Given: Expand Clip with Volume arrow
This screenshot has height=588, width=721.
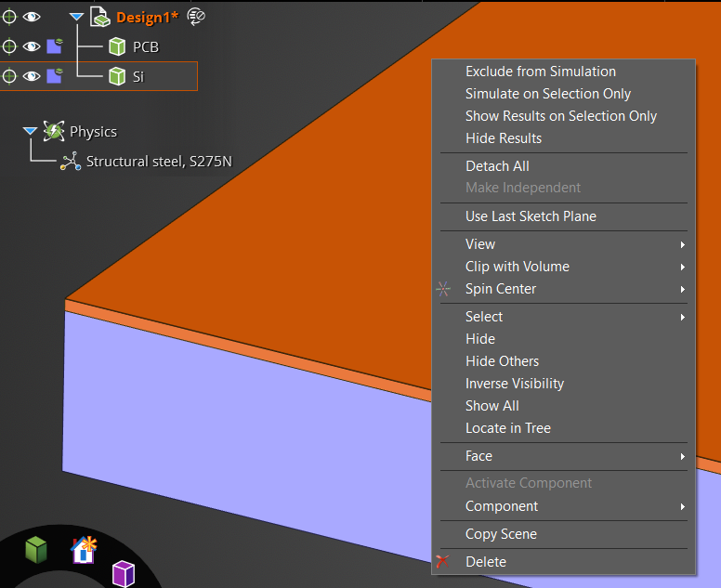Looking at the screenshot, I should tap(683, 268).
